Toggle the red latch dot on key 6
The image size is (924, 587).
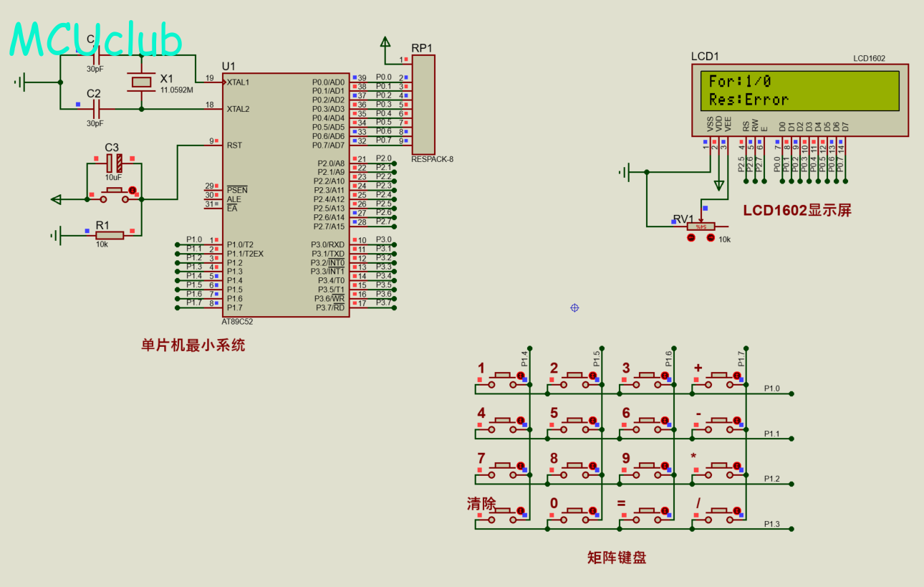click(x=665, y=420)
